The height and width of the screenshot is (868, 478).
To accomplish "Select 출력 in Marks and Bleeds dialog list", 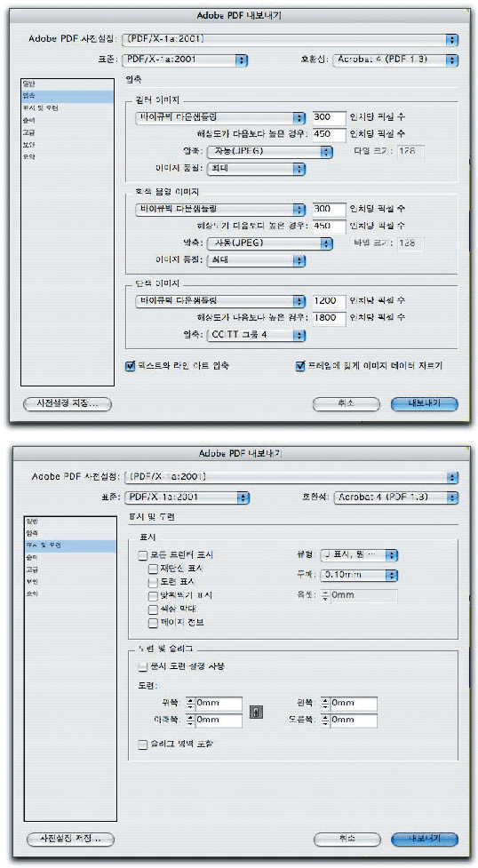I will tap(70, 558).
